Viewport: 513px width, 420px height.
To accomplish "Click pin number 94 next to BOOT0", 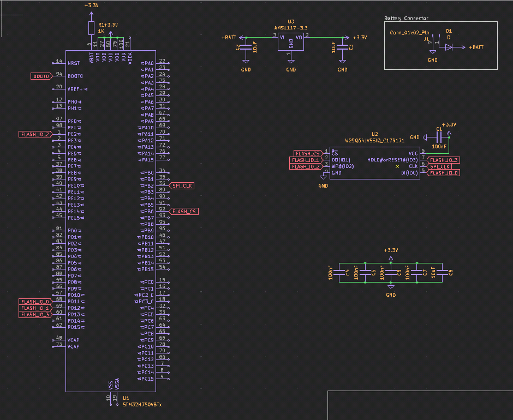I will tap(59, 74).
